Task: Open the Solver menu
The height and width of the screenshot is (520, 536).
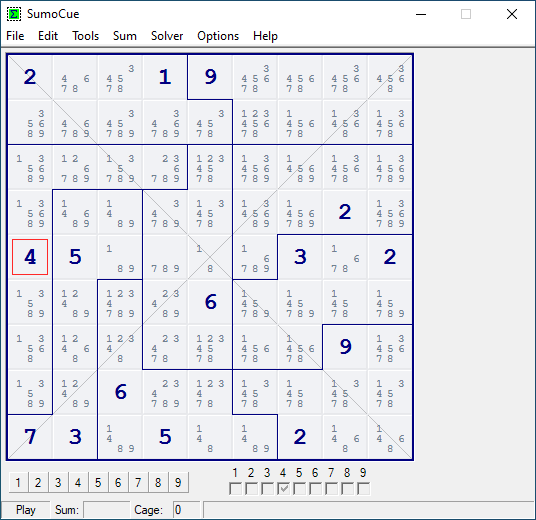Action: [167, 36]
